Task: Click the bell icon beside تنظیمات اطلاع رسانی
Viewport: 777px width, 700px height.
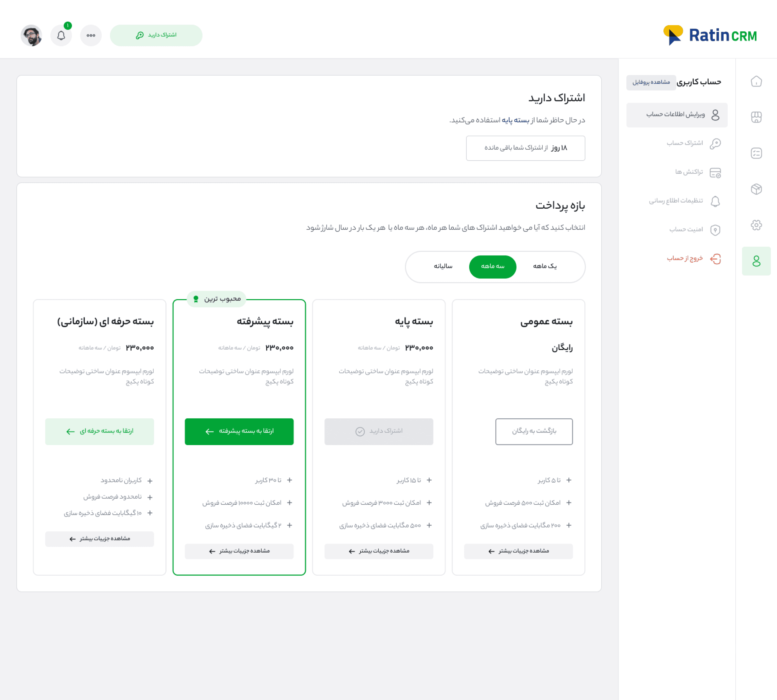Action: point(716,201)
